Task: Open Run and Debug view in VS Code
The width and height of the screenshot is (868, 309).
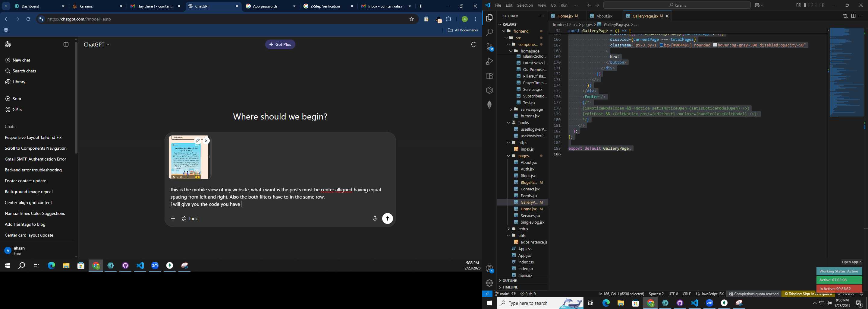Action: click(x=489, y=61)
